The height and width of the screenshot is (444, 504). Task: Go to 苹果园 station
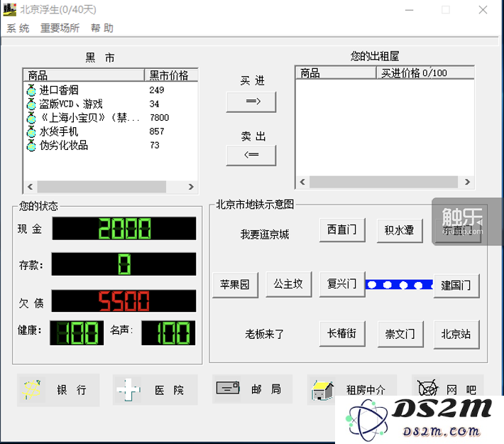tap(235, 285)
